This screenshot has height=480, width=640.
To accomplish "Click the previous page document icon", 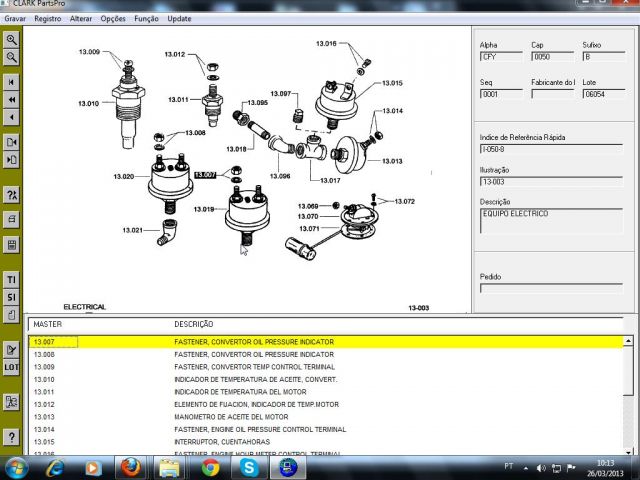I will [x=11, y=142].
